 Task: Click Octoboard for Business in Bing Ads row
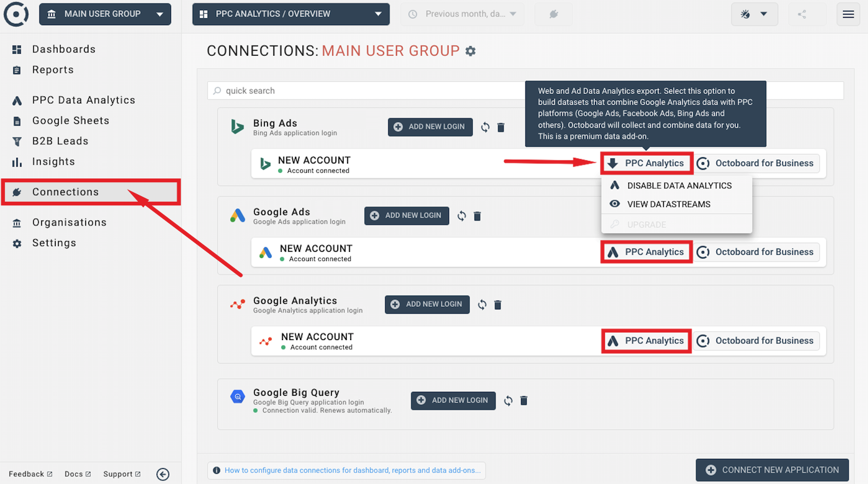[x=757, y=163]
